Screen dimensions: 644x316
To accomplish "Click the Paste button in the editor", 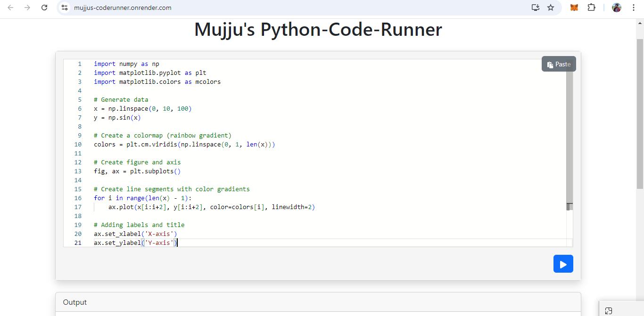I will point(559,64).
